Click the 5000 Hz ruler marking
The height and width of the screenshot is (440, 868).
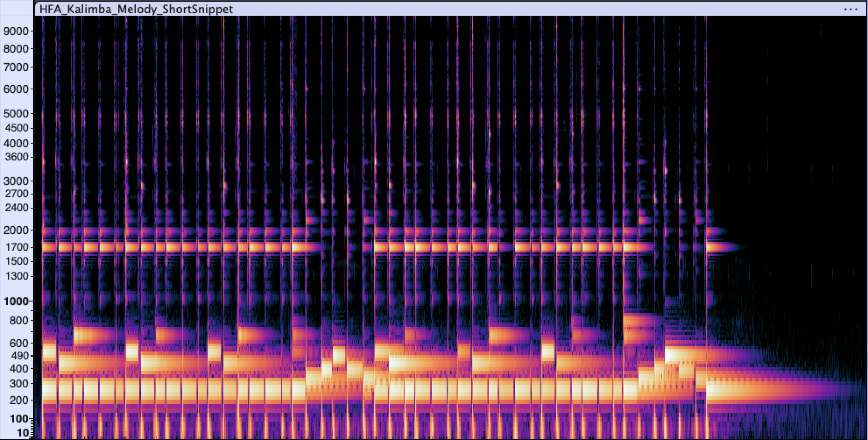[x=16, y=113]
